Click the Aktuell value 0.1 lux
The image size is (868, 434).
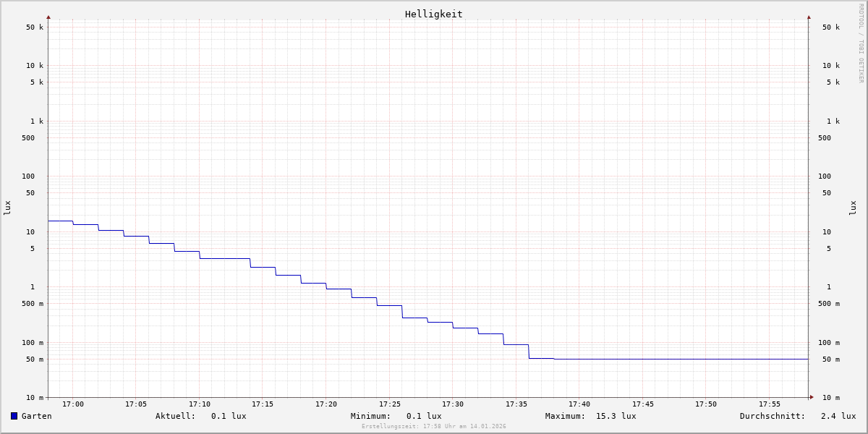(229, 416)
